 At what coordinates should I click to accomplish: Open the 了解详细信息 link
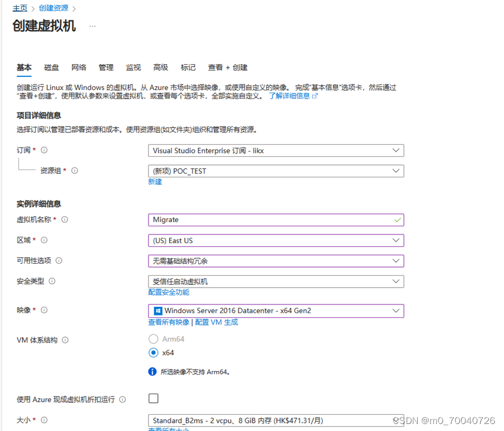point(289,96)
